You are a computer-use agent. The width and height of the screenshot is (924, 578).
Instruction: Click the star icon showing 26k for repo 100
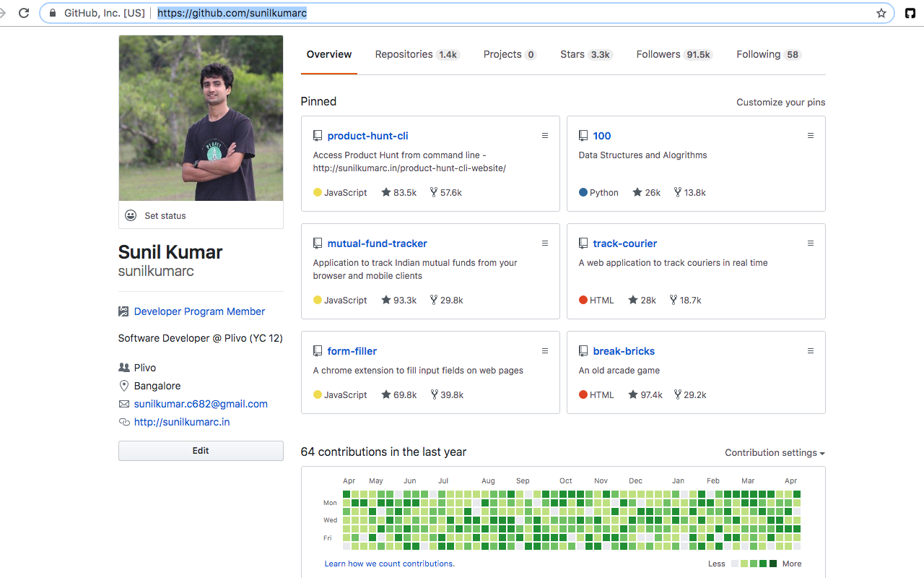coord(636,192)
